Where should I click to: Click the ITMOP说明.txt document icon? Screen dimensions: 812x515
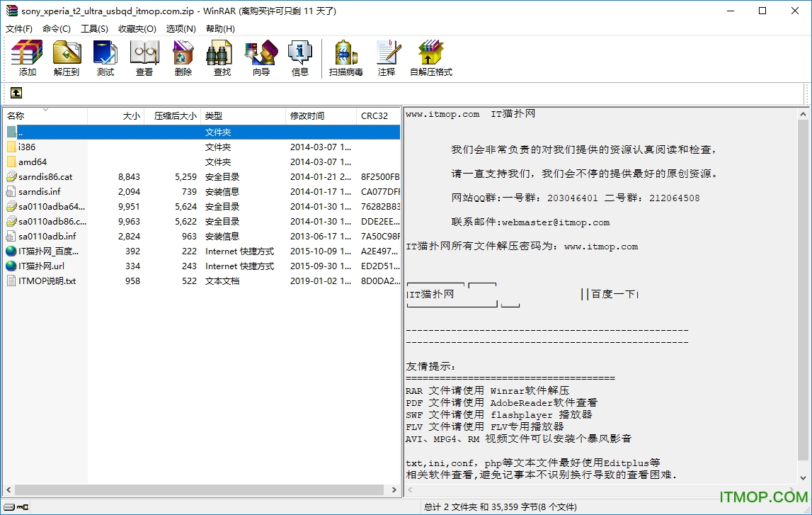[11, 281]
